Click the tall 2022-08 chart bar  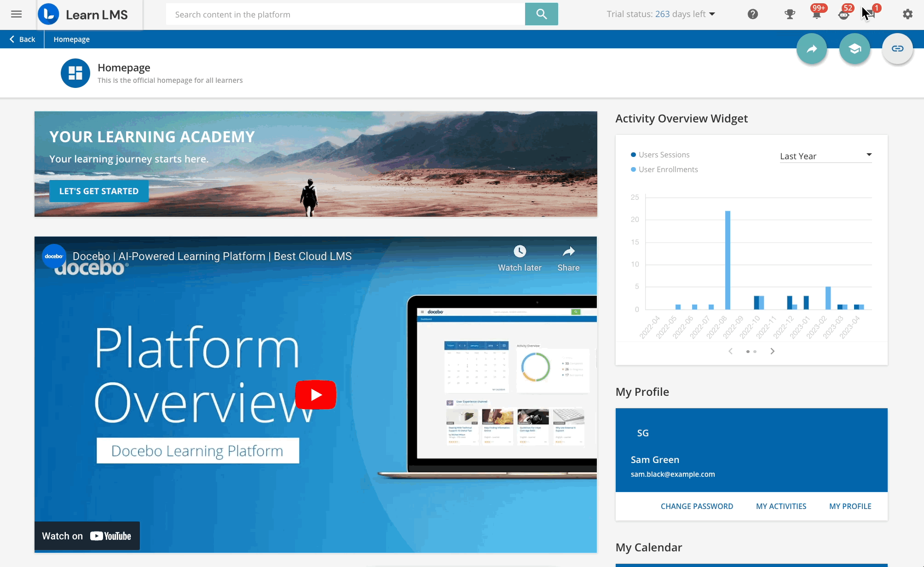[728, 260]
